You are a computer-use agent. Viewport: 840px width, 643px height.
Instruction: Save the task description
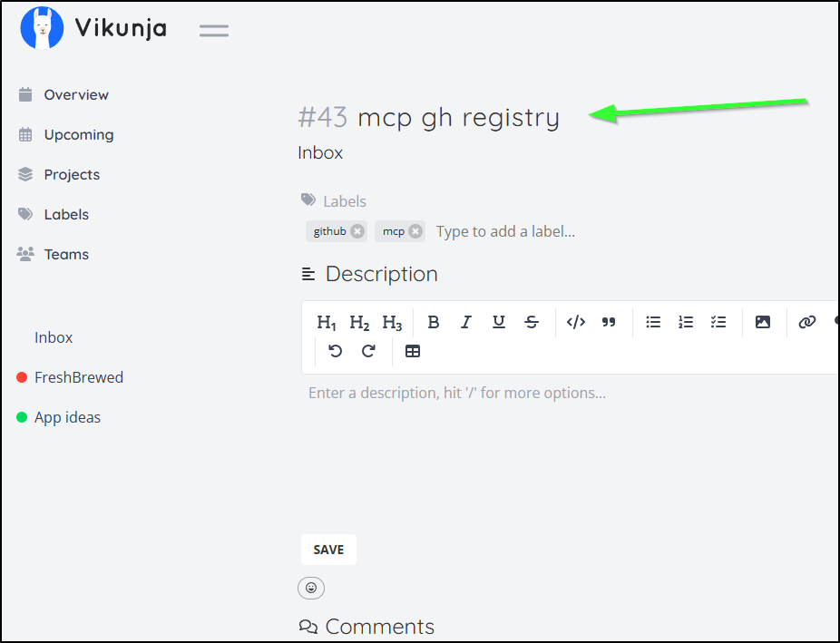point(328,550)
